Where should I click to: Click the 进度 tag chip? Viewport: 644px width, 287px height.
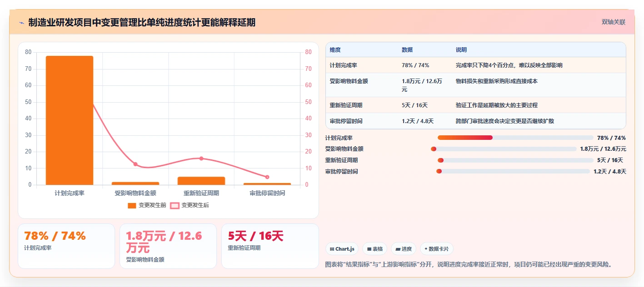click(x=404, y=249)
